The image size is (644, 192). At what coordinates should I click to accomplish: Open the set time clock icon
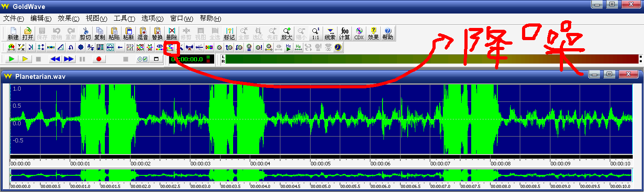coord(338,47)
